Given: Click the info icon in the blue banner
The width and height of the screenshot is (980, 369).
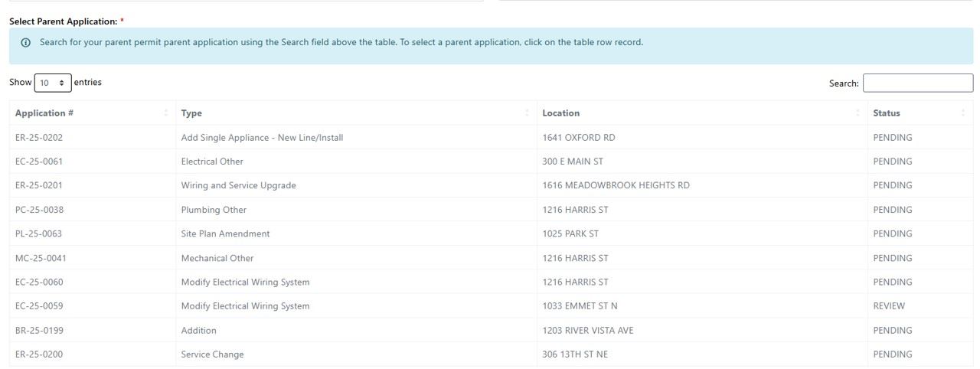Looking at the screenshot, I should (25, 43).
